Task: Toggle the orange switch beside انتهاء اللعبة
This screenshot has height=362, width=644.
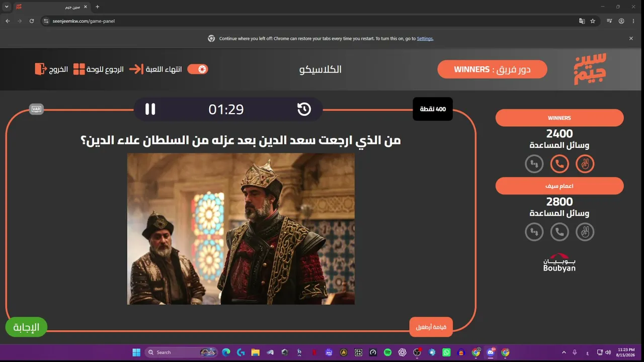Action: 198,69
